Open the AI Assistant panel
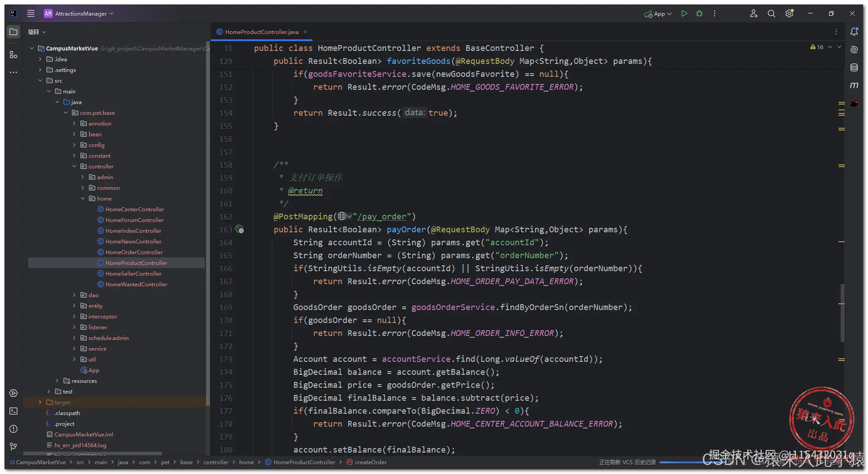The image size is (868, 474). click(x=854, y=50)
